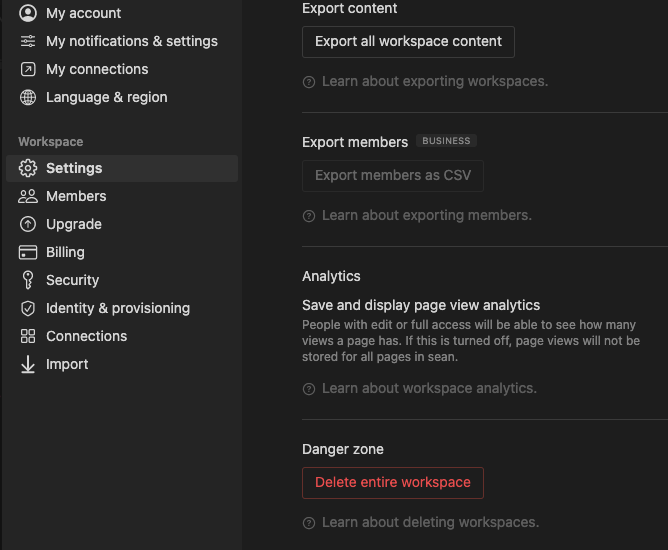Click Save and display page view analytics
The width and height of the screenshot is (668, 550).
[x=421, y=305]
